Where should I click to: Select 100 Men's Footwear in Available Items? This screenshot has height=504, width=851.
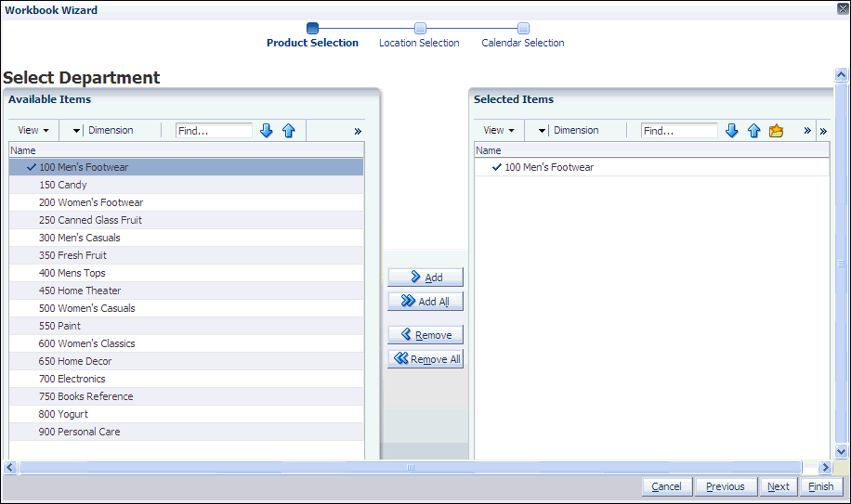186,167
